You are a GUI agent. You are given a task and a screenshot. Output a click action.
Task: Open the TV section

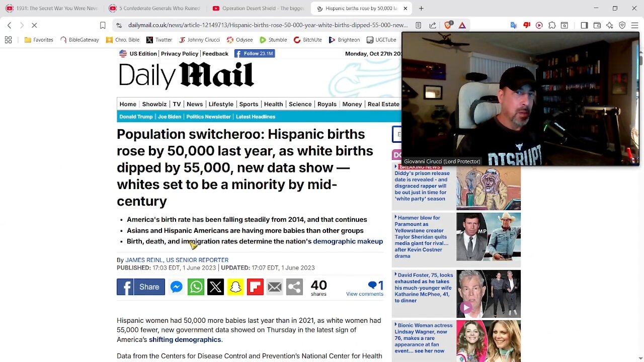(x=177, y=104)
